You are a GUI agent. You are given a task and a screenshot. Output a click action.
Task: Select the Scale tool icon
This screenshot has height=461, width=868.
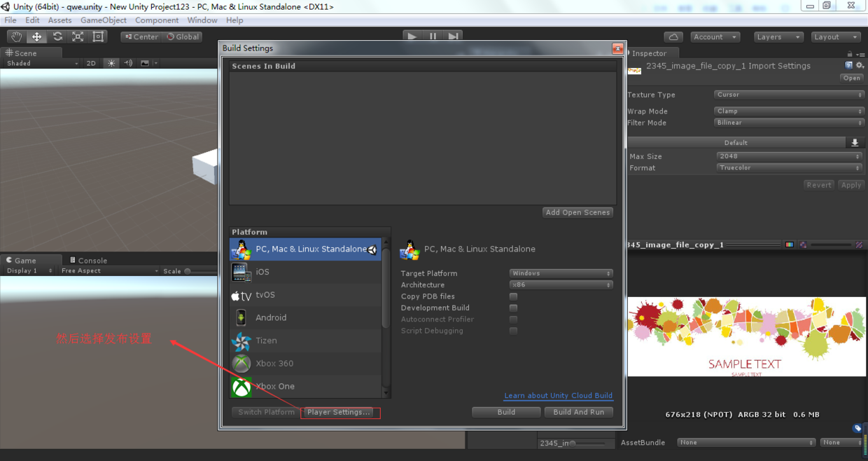78,37
